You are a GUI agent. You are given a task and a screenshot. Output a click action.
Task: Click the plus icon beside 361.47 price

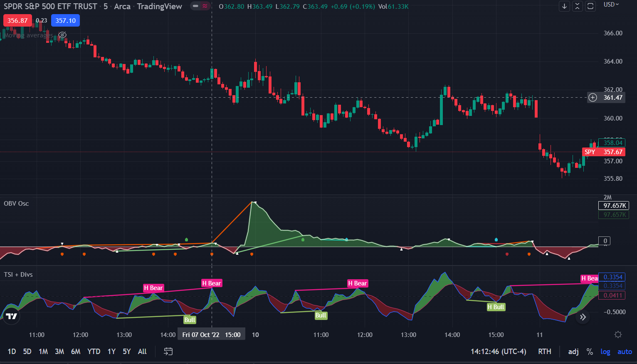pyautogui.click(x=593, y=98)
